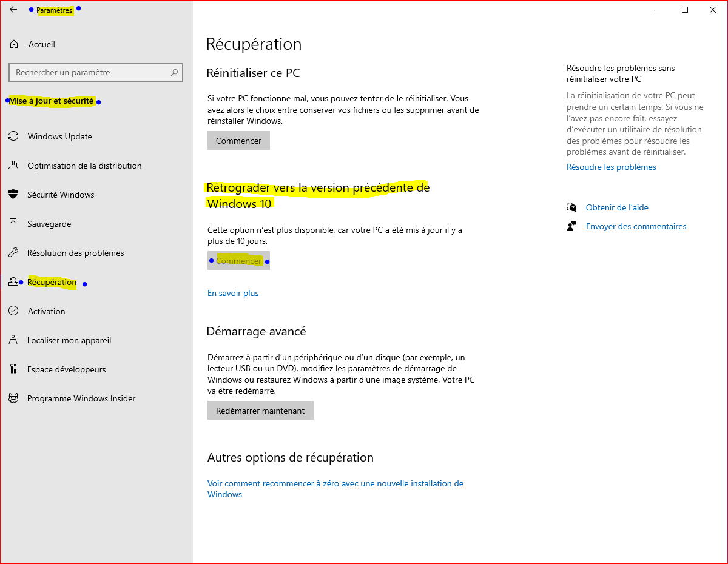Click the Récupération page heading
This screenshot has height=564, width=728.
[x=254, y=44]
